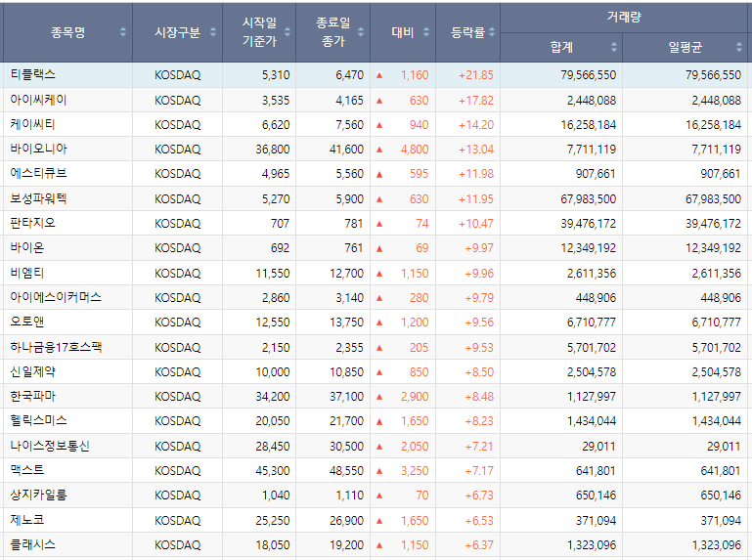Click the 합계 sub-header label
752x560 pixels.
click(561, 47)
